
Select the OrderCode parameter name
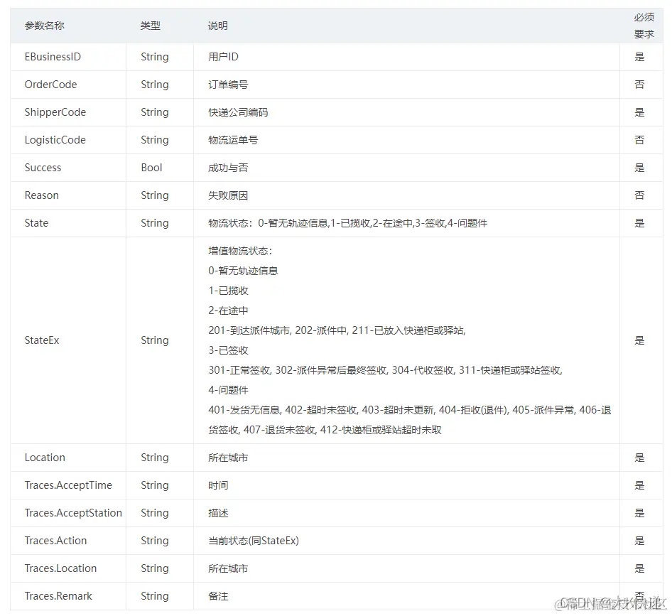click(50, 85)
